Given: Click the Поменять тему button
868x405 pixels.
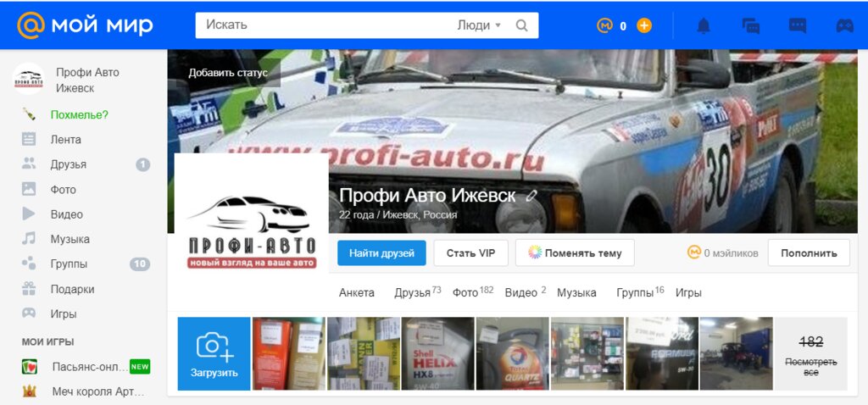Looking at the screenshot, I should tap(575, 253).
